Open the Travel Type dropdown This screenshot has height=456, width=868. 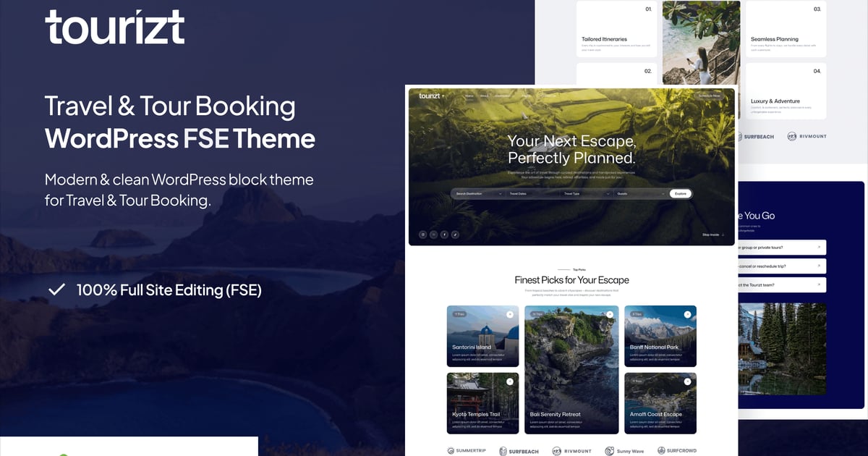(586, 194)
